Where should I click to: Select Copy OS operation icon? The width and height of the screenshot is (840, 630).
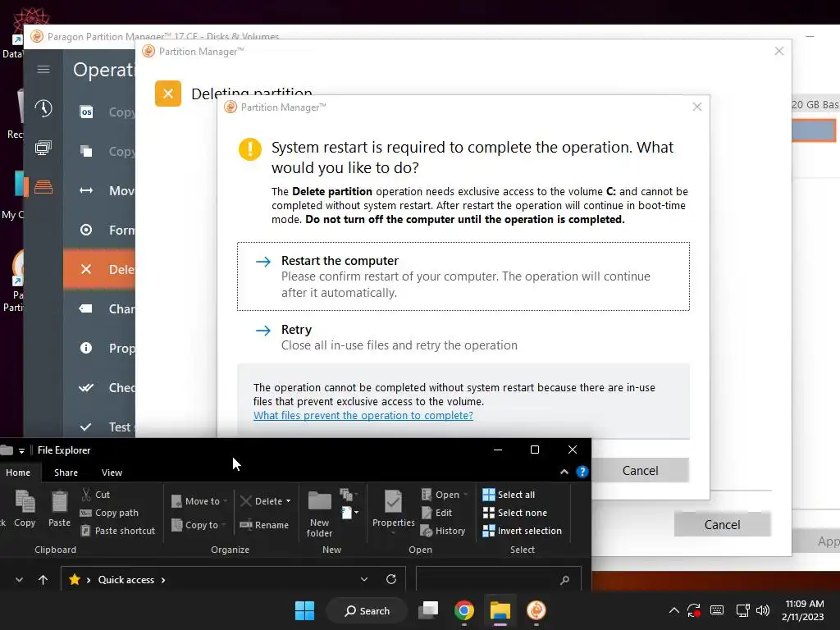[86, 112]
